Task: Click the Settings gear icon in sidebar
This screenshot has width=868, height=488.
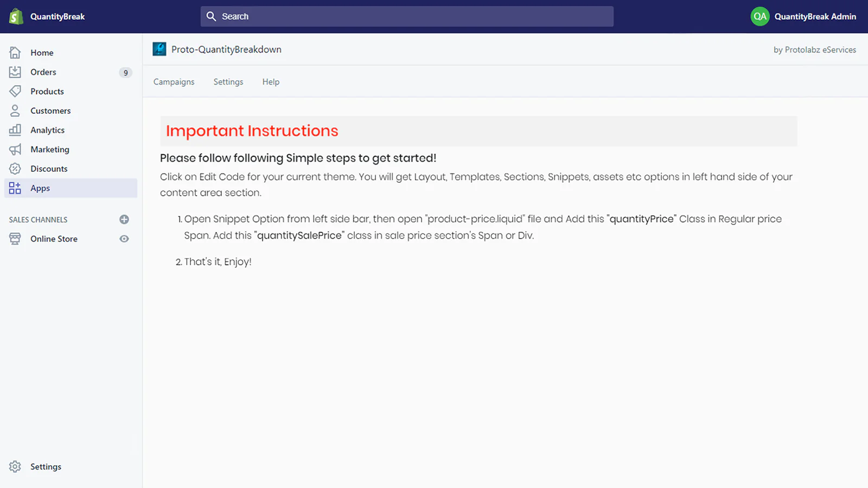Action: (x=15, y=466)
